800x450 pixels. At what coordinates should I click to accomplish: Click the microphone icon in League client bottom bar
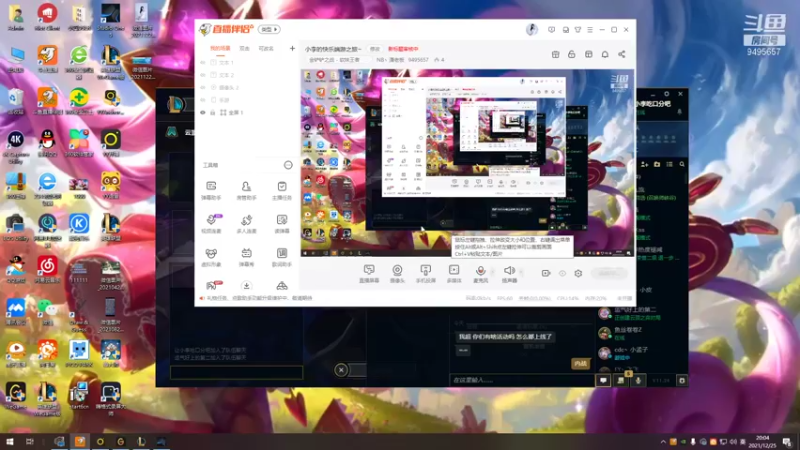coord(638,381)
